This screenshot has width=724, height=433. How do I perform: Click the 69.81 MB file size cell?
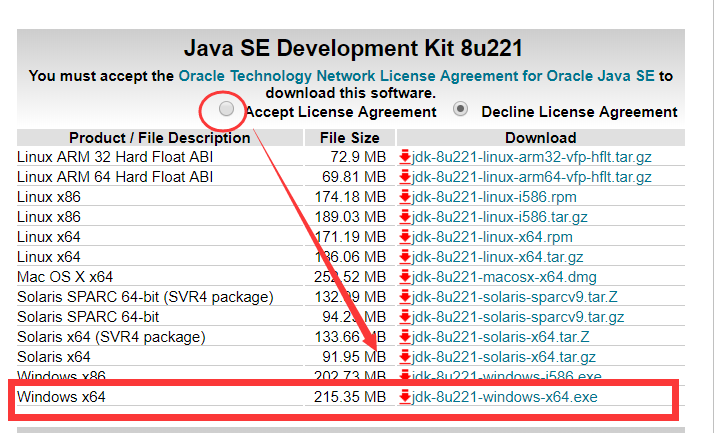pos(354,177)
